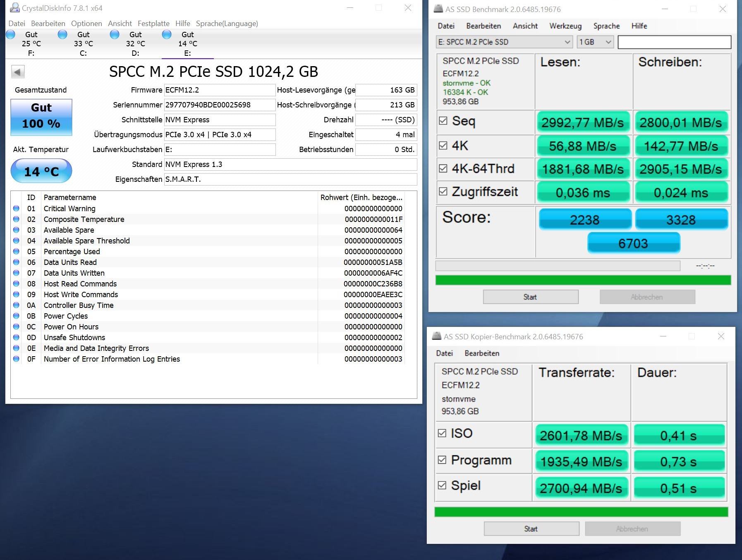
Task: Open Bearbeiten menu in Kopier-Benchmark window
Action: click(x=482, y=353)
